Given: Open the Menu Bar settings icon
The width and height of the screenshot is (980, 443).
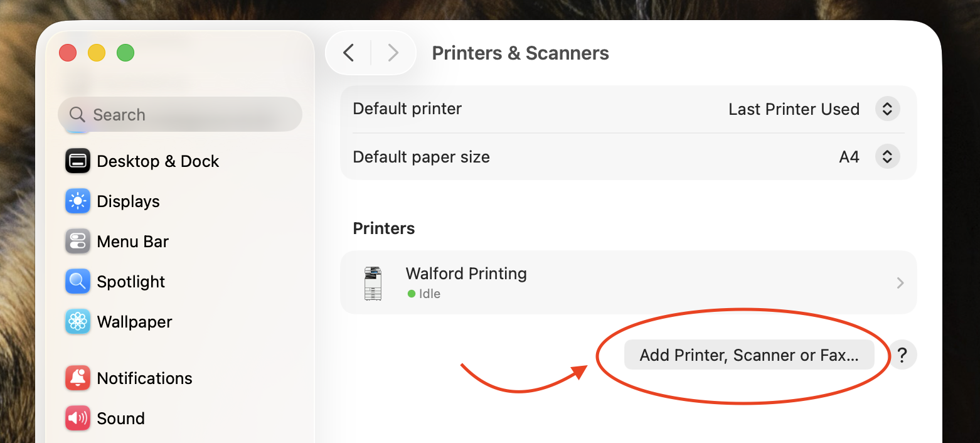Looking at the screenshot, I should tap(78, 242).
